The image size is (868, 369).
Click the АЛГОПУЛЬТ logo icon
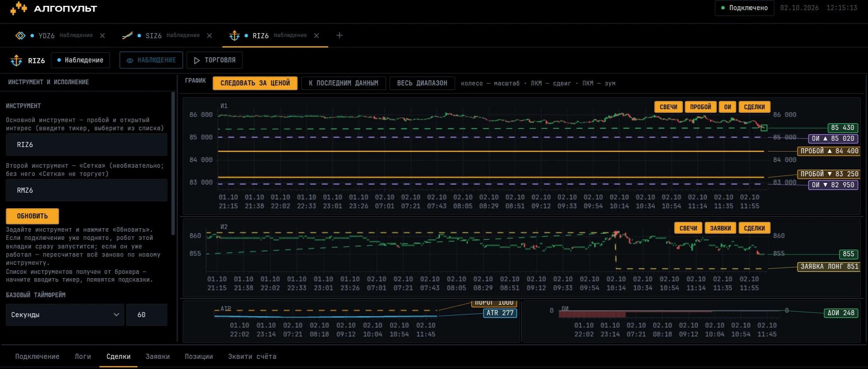click(x=18, y=8)
